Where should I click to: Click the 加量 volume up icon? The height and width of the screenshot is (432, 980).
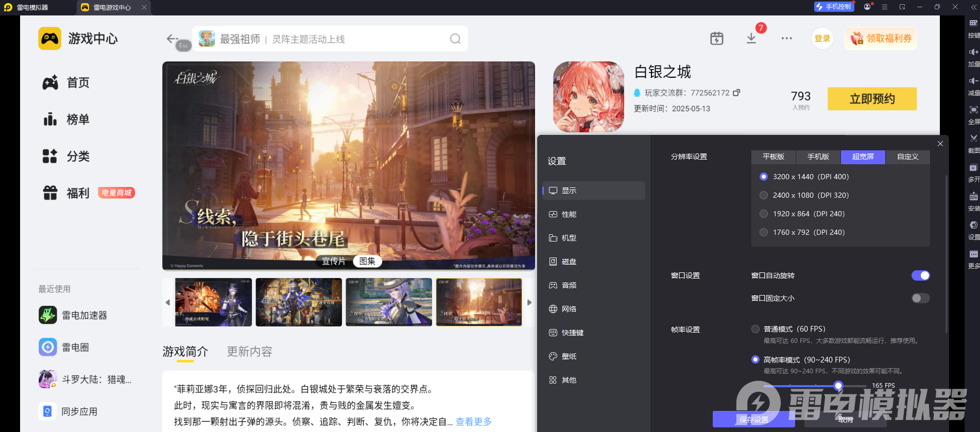pos(973,52)
